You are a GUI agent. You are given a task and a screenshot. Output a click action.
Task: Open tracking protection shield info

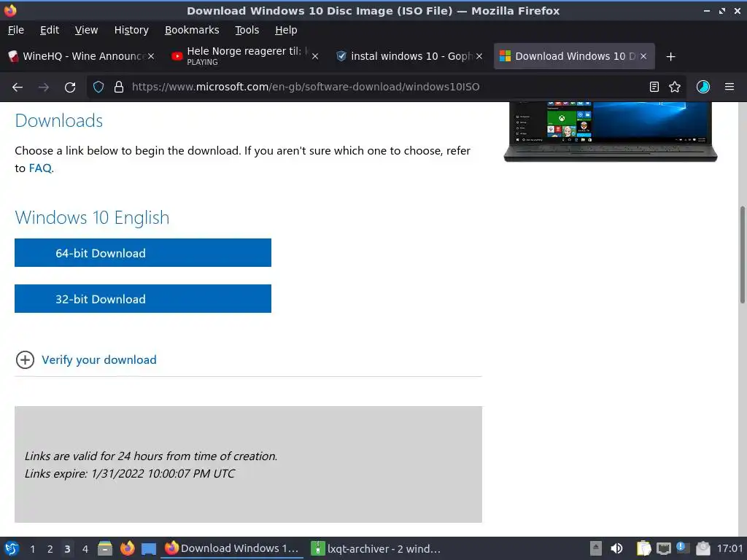pos(98,87)
